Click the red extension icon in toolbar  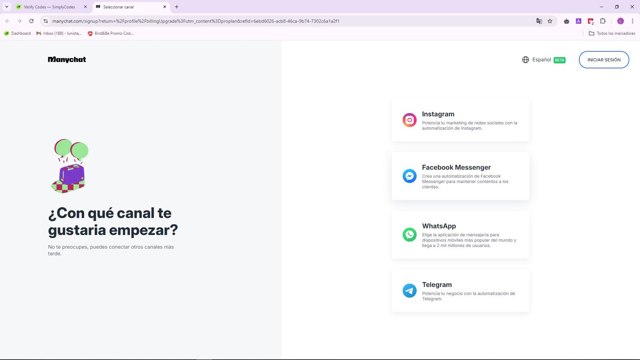point(591,21)
